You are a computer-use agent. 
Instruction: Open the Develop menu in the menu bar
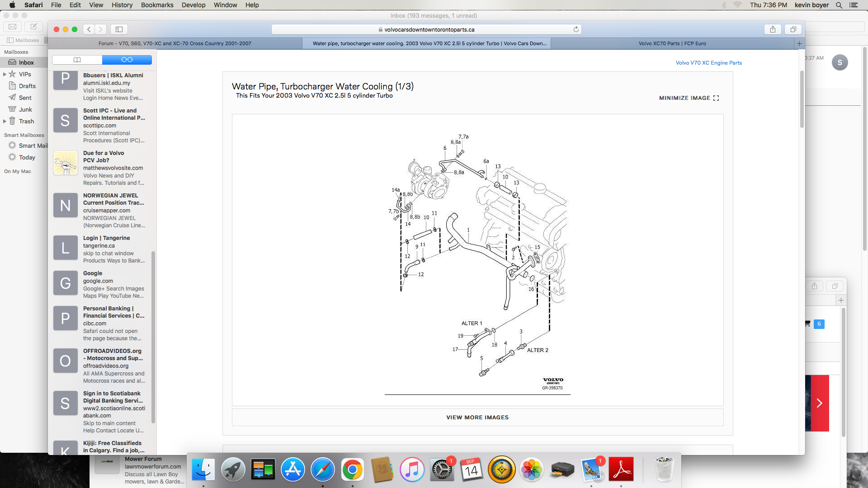pyautogui.click(x=193, y=5)
